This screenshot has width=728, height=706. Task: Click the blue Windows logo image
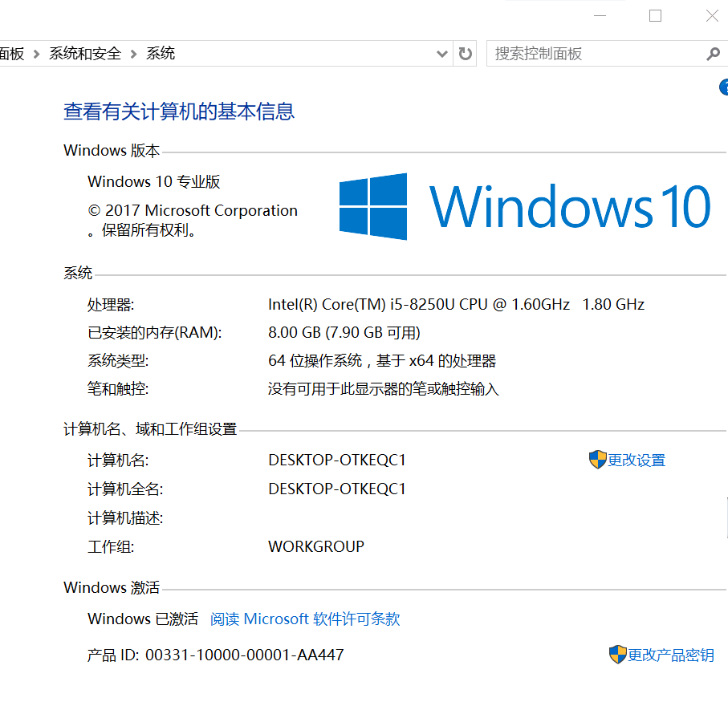click(x=372, y=206)
